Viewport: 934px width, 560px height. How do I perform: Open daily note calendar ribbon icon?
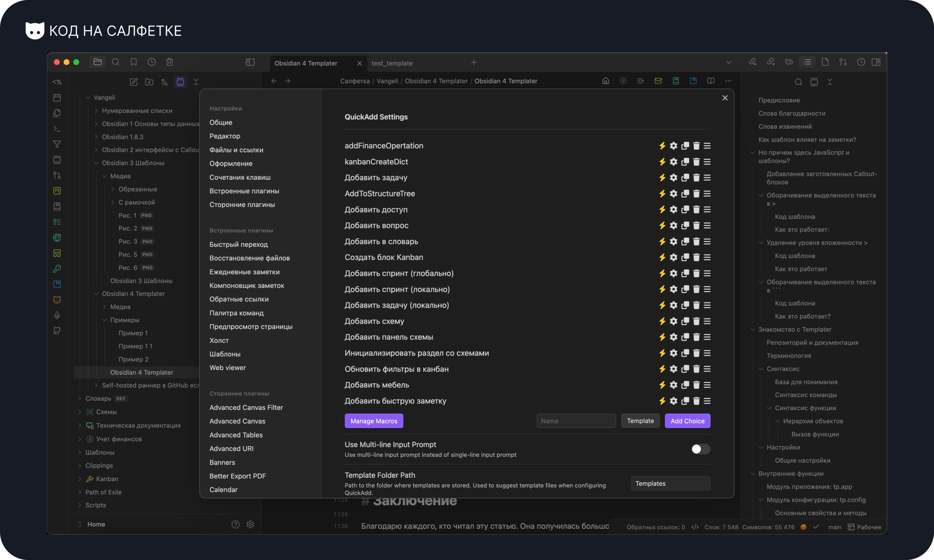pos(57,98)
